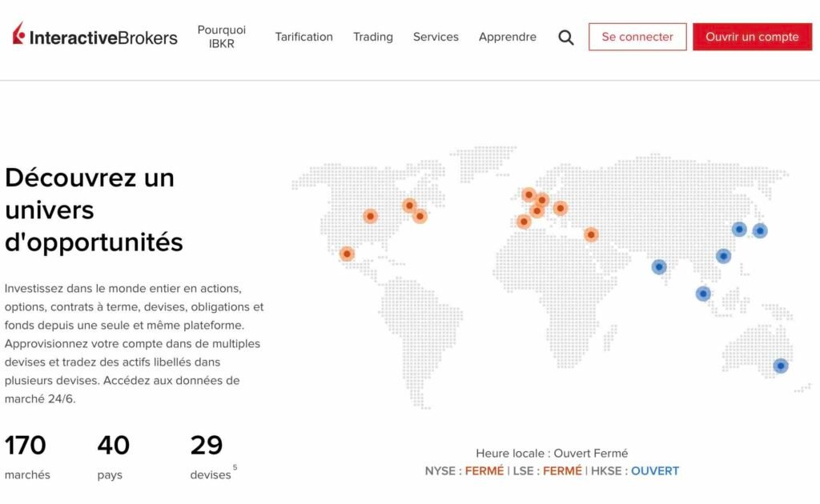
Task: Click the '170' marchés figure
Action: point(25,446)
